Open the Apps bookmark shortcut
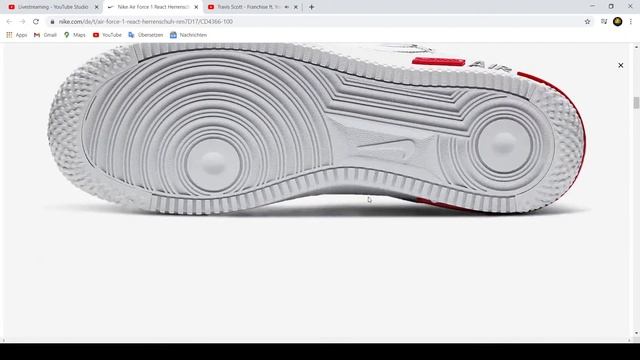Viewport: 640px width, 360px height. pos(17,35)
